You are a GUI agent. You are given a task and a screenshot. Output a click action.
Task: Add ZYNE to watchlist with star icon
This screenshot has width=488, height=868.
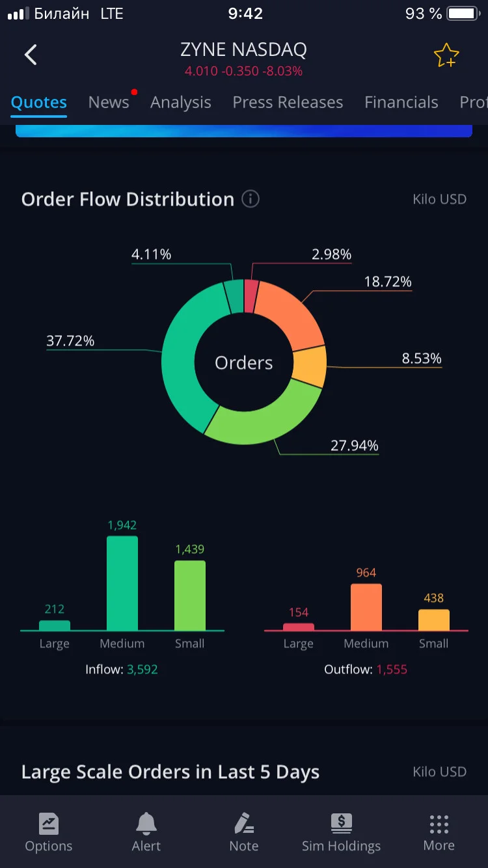click(x=446, y=56)
